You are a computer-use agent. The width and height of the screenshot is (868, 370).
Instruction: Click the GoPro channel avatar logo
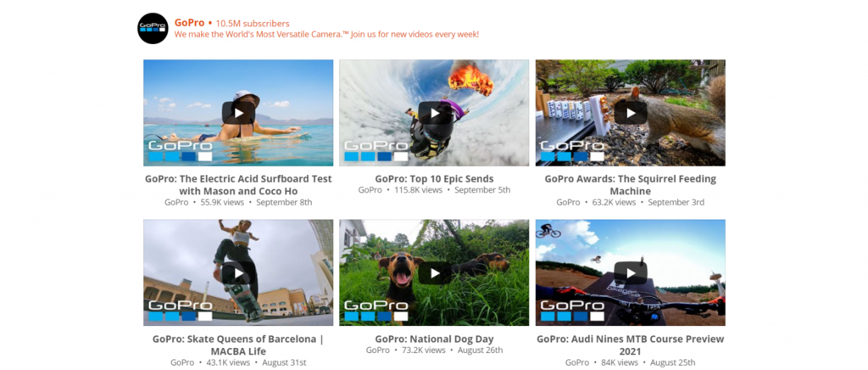(x=153, y=28)
